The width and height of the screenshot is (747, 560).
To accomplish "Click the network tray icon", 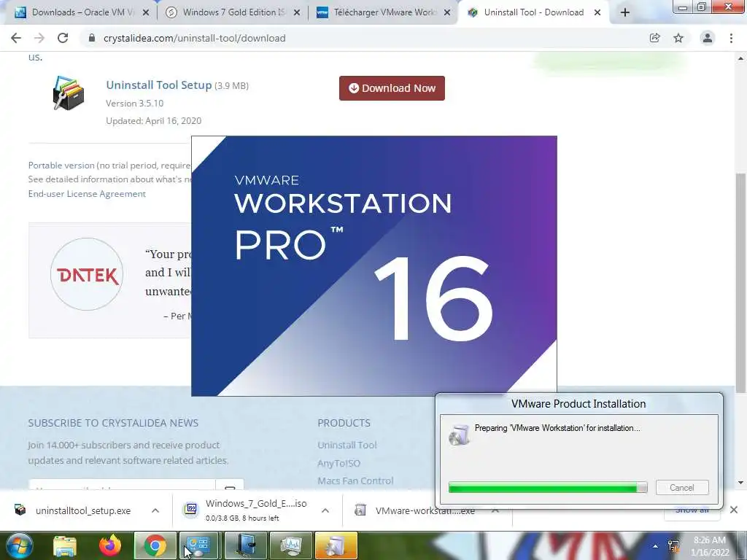I will click(673, 546).
